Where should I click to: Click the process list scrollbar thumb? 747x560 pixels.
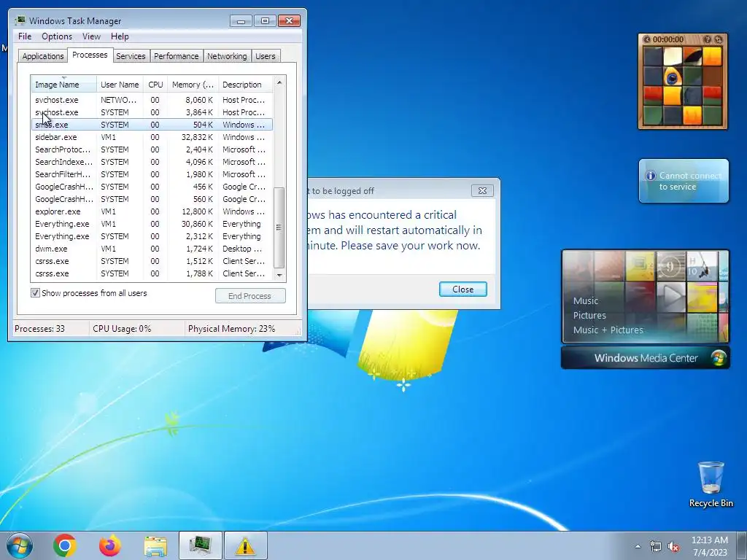279,227
